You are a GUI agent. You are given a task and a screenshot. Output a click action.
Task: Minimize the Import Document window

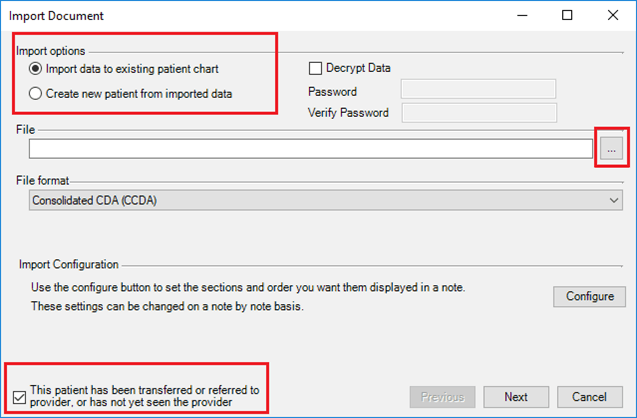[521, 16]
